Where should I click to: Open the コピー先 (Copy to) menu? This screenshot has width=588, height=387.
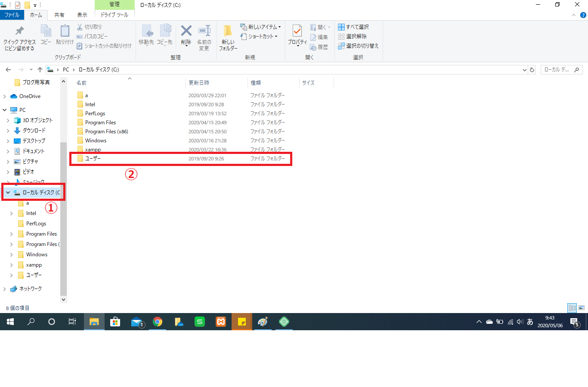pos(164,35)
